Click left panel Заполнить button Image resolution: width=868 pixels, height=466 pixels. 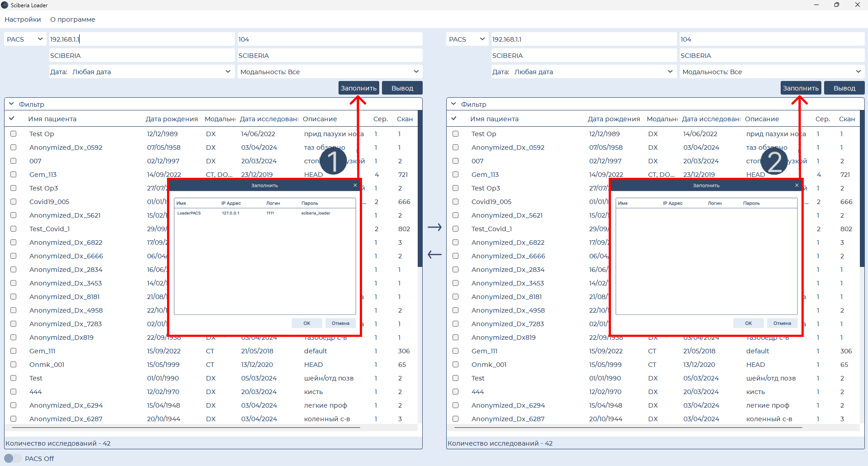pyautogui.click(x=359, y=88)
